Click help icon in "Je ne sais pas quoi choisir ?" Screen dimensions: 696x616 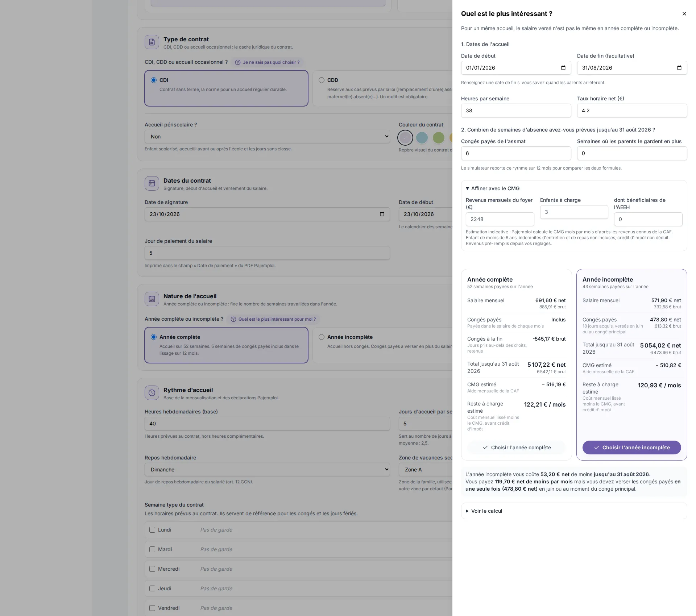click(x=238, y=62)
